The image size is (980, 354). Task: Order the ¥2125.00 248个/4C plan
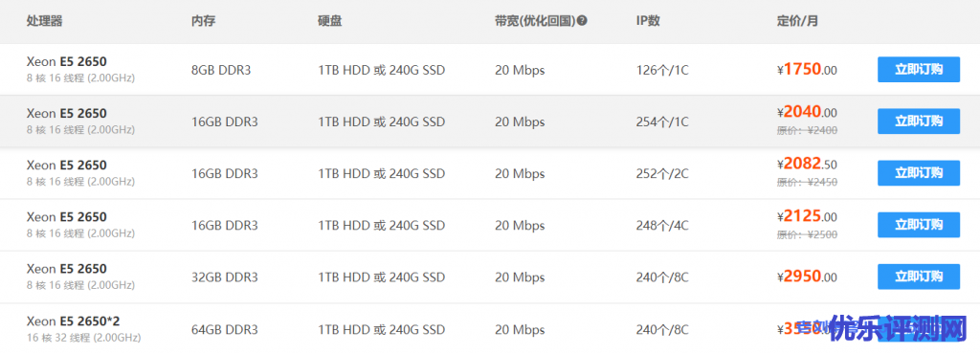tap(918, 225)
